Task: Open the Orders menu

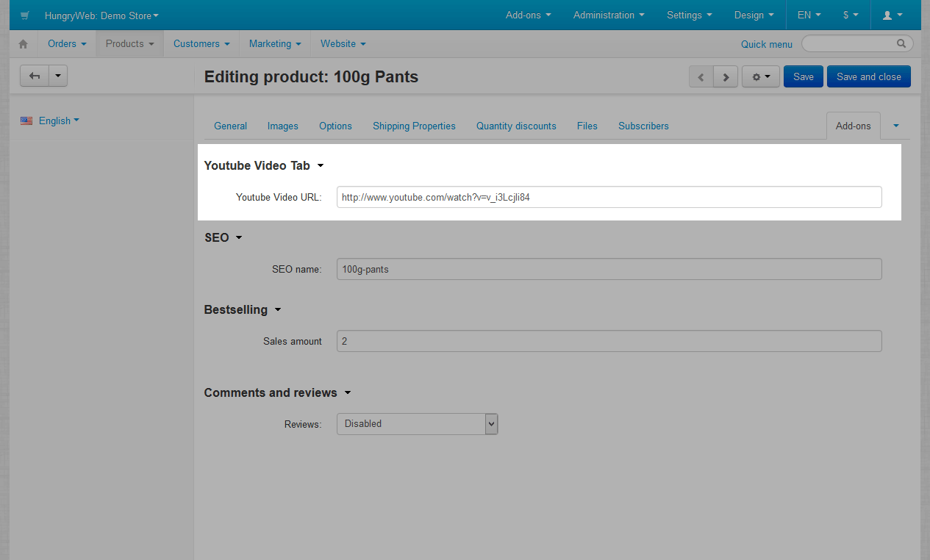Action: click(x=67, y=43)
